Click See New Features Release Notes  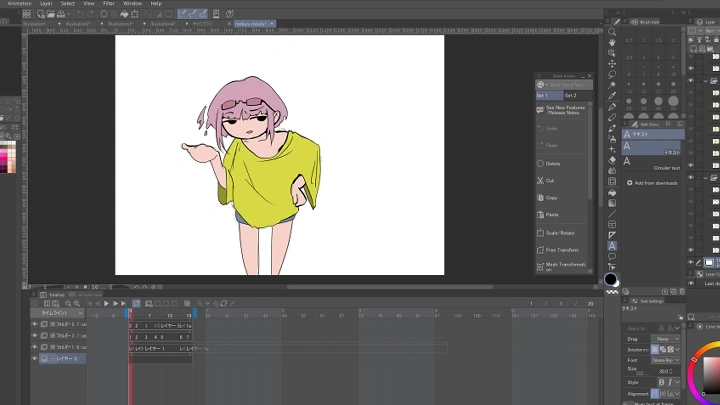(x=561, y=110)
